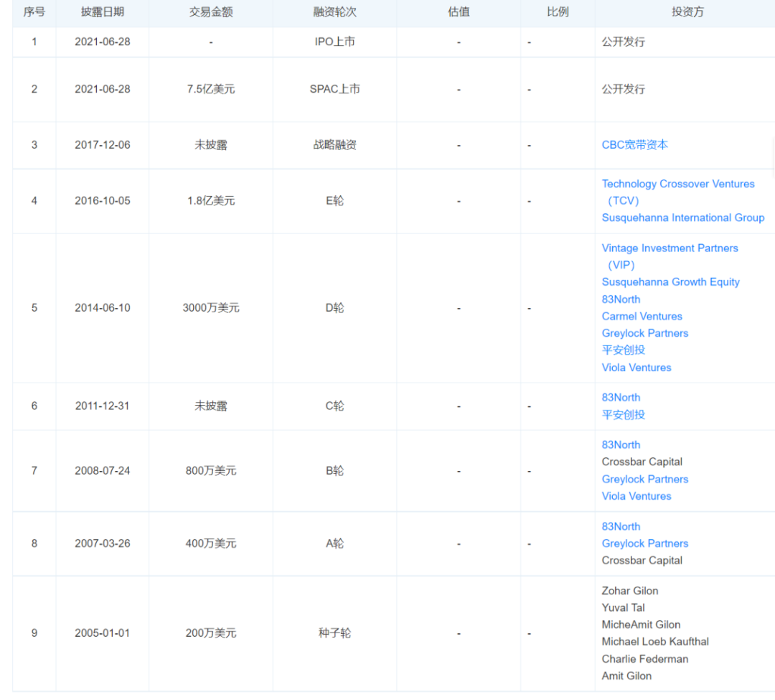The image size is (775, 700).
Task: Click 83North in the C轮 row
Action: coord(621,398)
